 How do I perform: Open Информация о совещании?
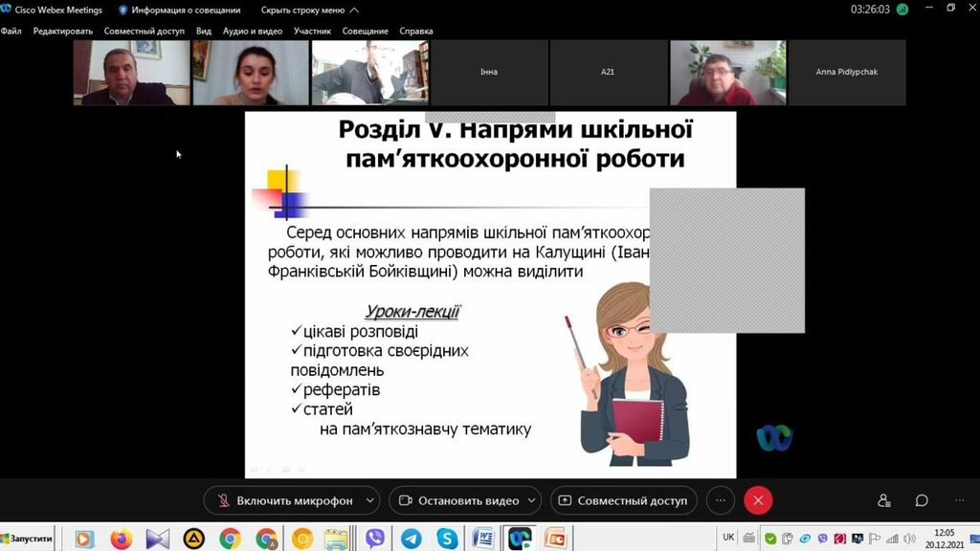179,10
